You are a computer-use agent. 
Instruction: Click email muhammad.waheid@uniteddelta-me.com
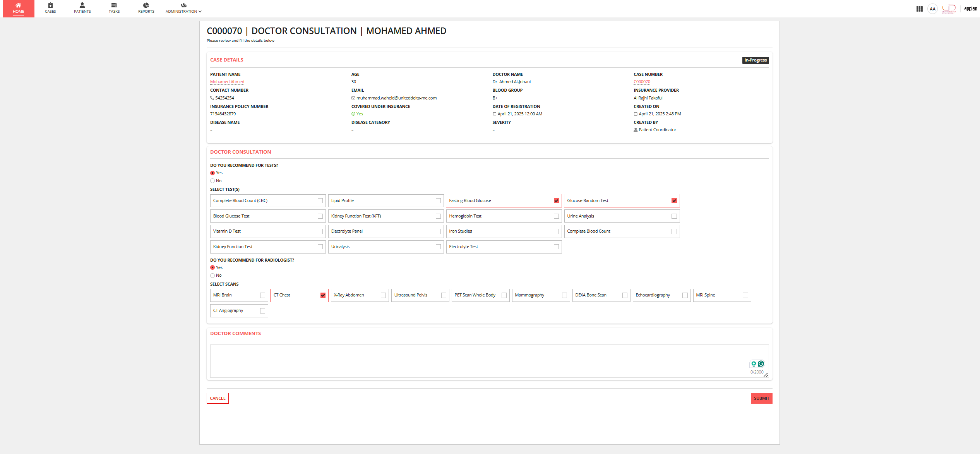tap(396, 98)
